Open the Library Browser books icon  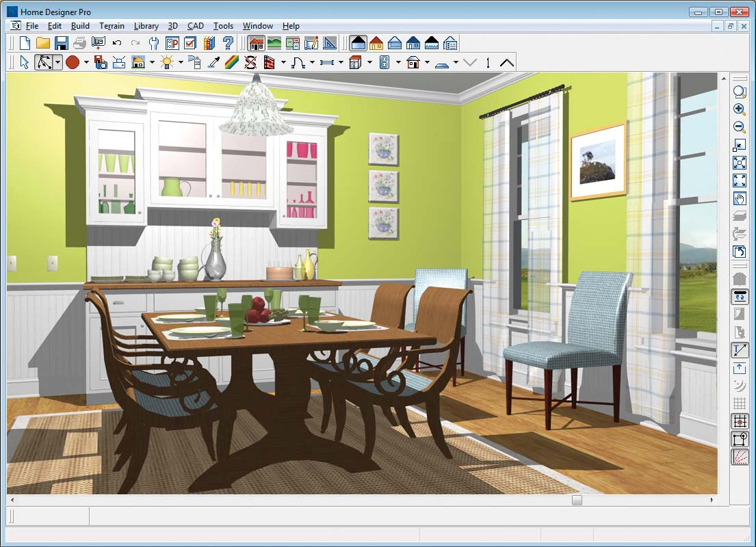[x=209, y=43]
